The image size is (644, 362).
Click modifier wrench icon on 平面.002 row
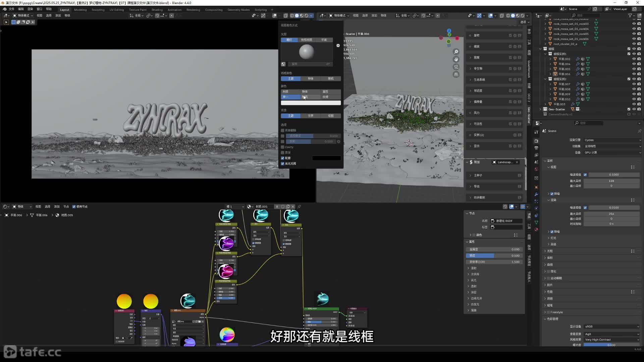click(x=578, y=59)
